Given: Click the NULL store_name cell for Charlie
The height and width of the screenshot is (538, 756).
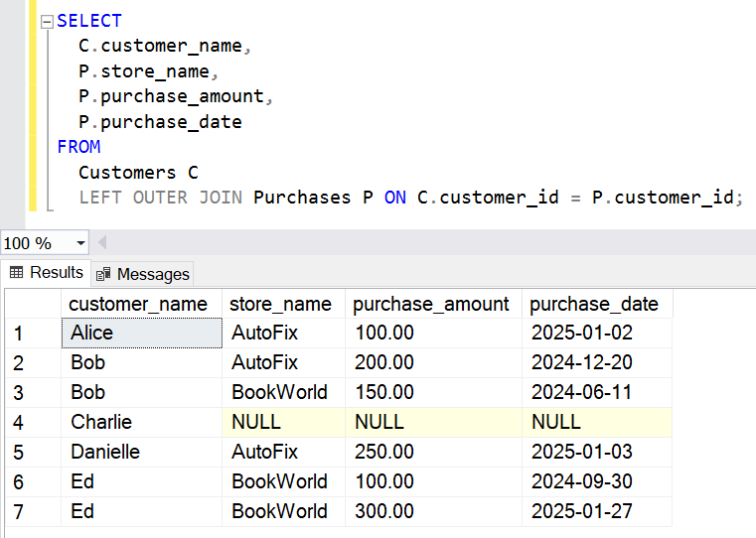Looking at the screenshot, I should click(282, 422).
